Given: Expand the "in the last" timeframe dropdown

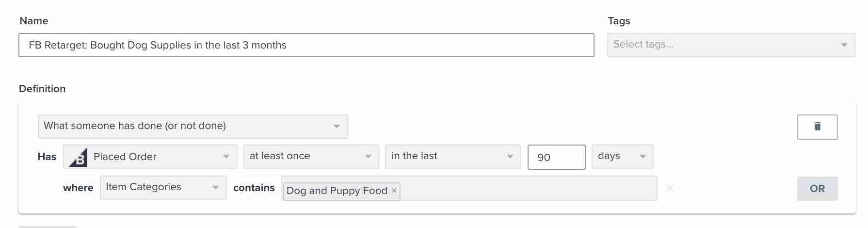Looking at the screenshot, I should coord(446,156).
